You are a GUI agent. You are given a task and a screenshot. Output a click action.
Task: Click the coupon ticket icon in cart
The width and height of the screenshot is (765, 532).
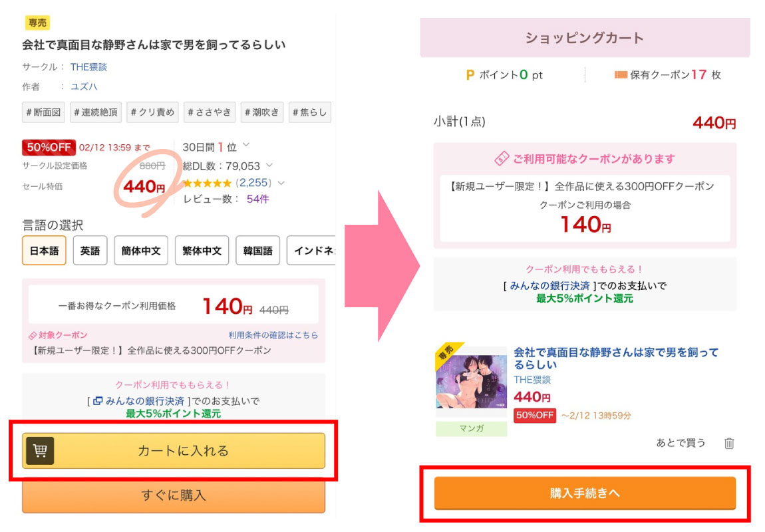[x=502, y=159]
